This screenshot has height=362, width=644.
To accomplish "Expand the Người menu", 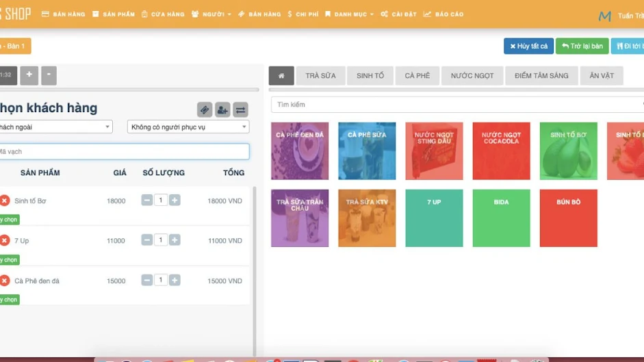I will pyautogui.click(x=211, y=14).
